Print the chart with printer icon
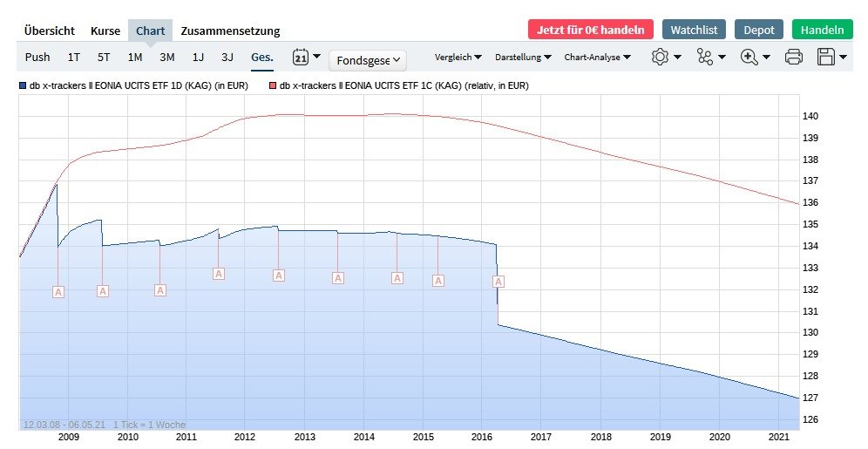868x449 pixels. coord(793,58)
